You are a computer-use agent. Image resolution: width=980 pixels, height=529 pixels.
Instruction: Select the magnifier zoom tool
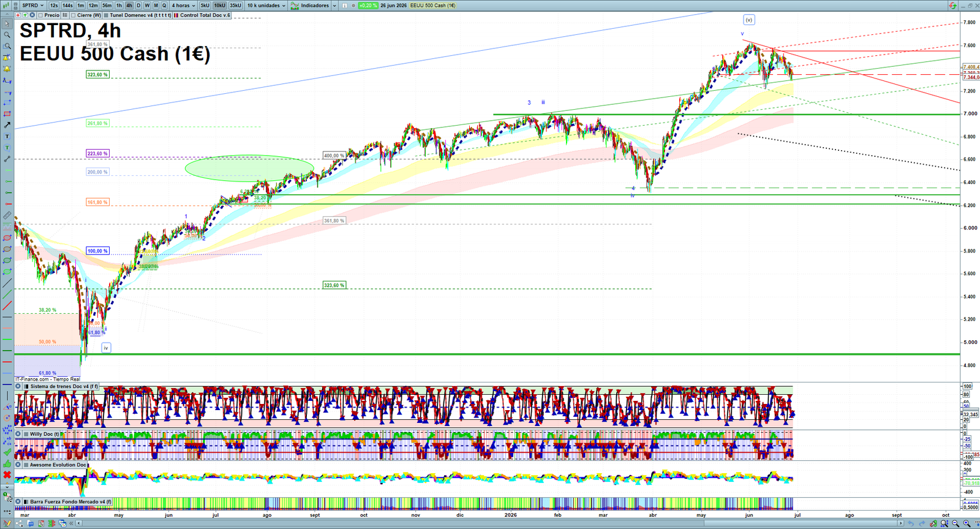click(7, 35)
